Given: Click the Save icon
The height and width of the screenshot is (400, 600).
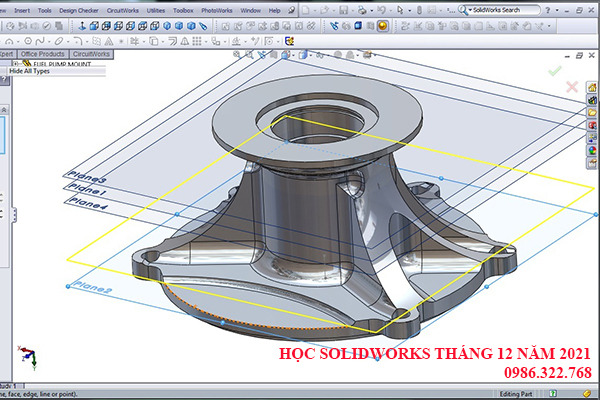Looking at the screenshot, I should (344, 10).
